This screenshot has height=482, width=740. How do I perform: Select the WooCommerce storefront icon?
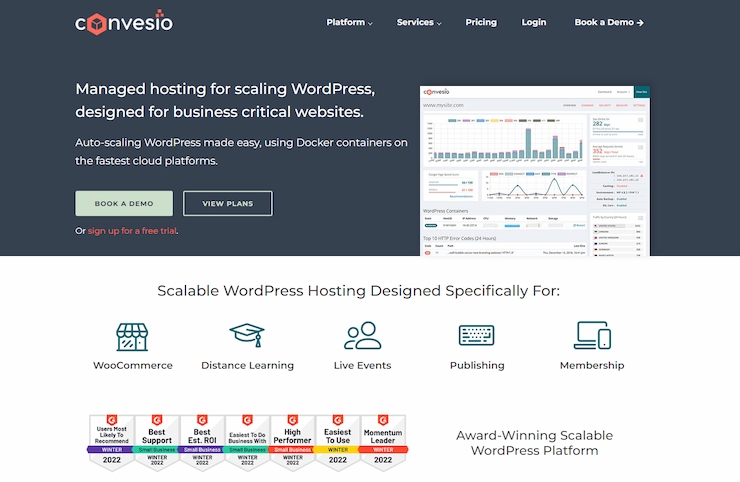[132, 336]
